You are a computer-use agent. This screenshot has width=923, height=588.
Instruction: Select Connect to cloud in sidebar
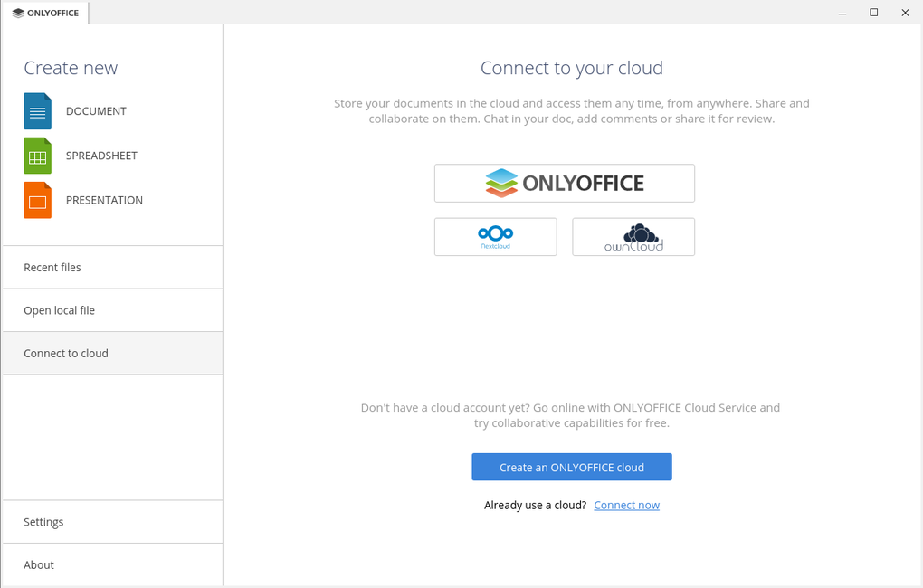[x=66, y=354]
